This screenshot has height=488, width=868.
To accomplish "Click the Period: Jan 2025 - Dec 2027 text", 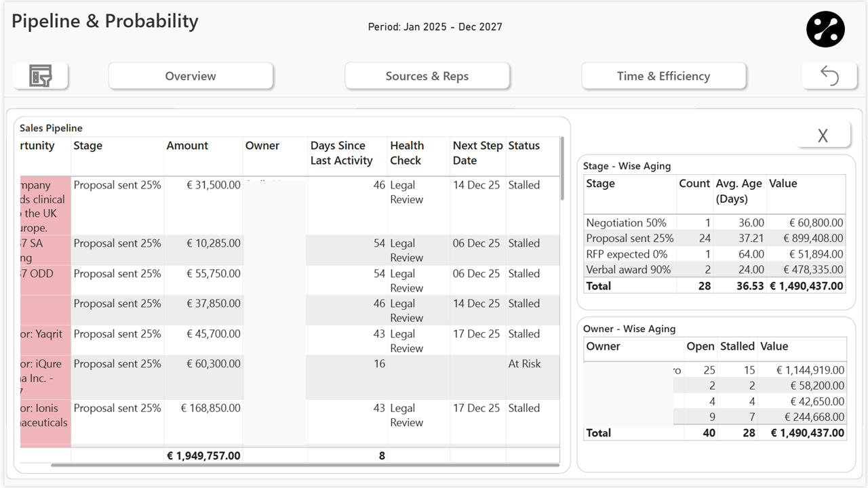I will pyautogui.click(x=434, y=27).
